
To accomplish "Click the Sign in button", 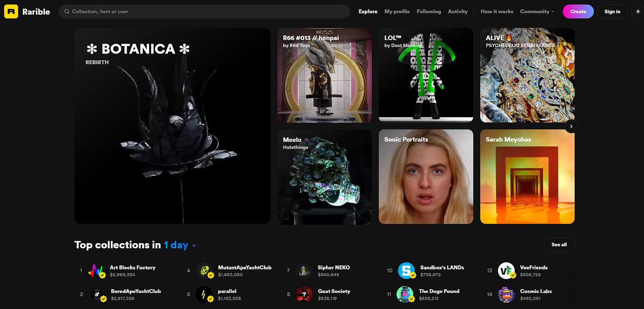I will pos(612,12).
